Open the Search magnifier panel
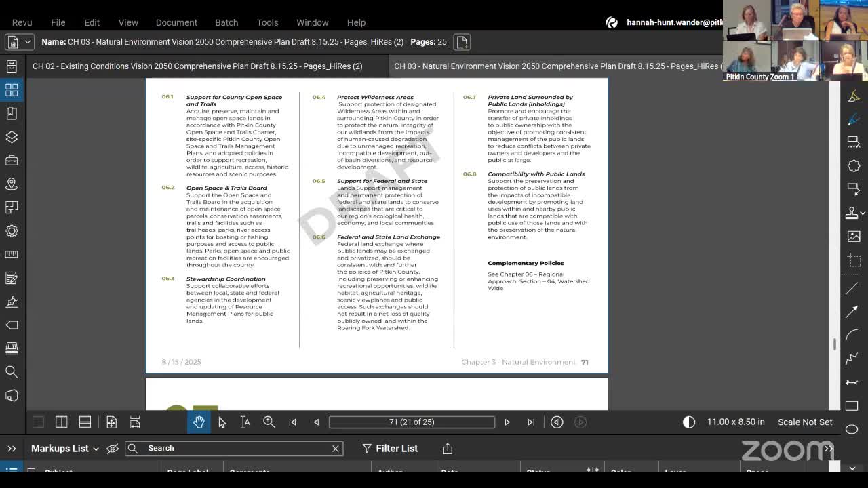868x488 pixels. [12, 371]
